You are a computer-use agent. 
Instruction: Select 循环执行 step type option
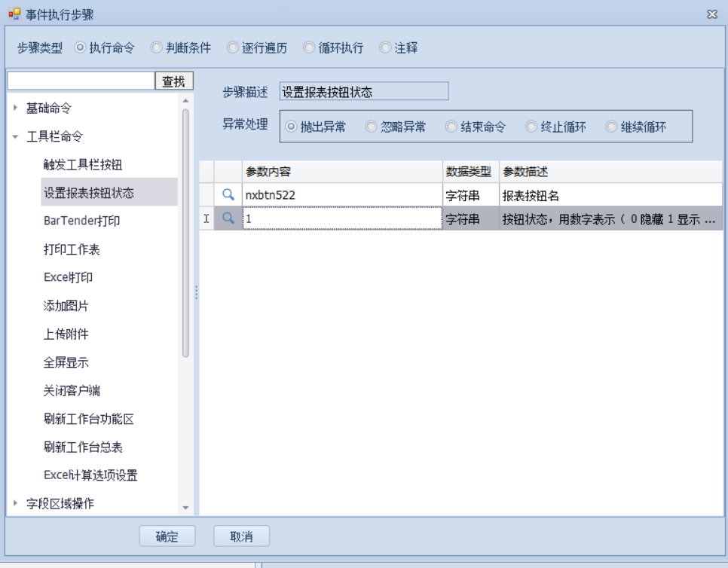pyautogui.click(x=309, y=47)
